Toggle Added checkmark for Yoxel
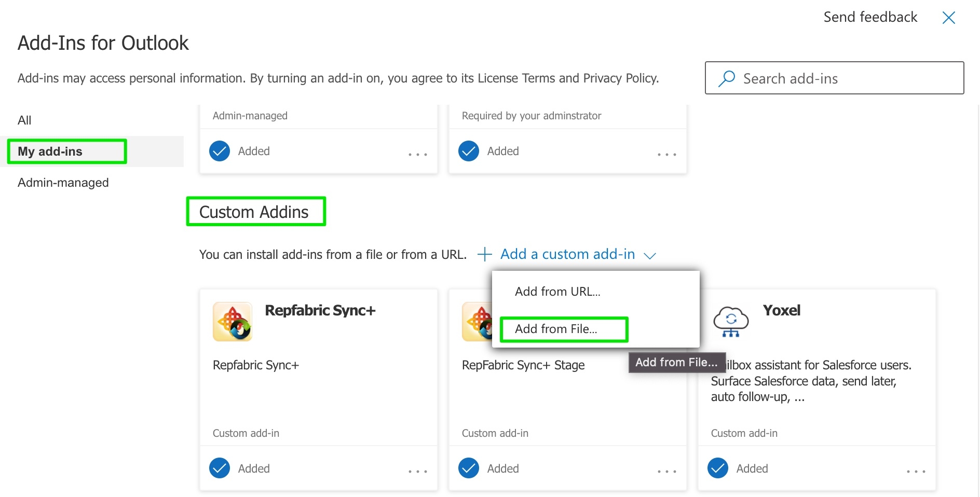 pyautogui.click(x=718, y=468)
